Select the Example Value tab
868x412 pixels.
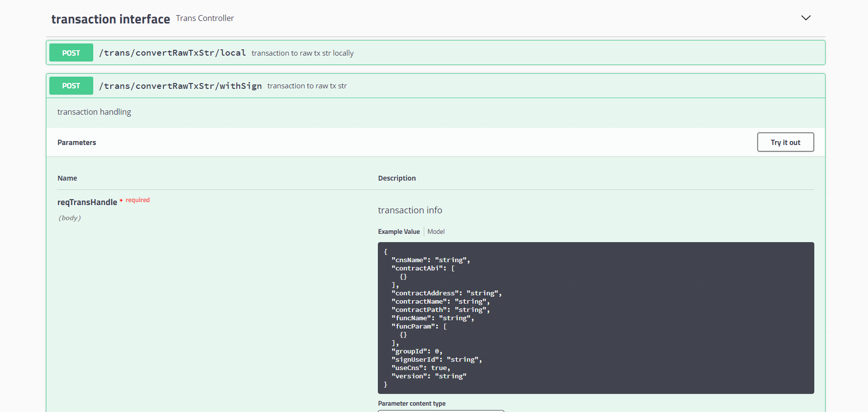pos(399,232)
